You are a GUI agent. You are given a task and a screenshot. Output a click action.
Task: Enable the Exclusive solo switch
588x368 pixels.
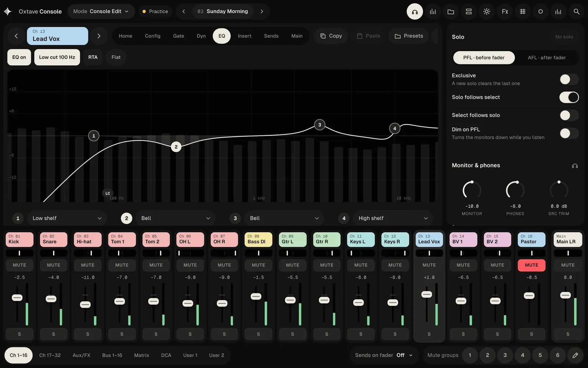pos(569,79)
